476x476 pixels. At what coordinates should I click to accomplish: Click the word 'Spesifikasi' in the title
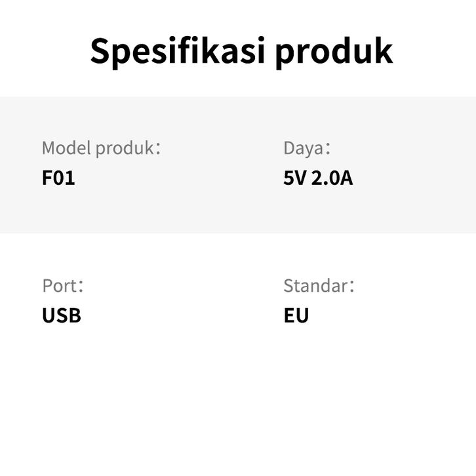pos(176,51)
